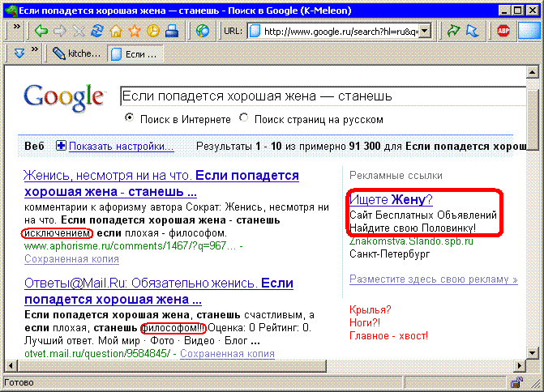Click the horizontal scrollbar right arrow
Screen dimensions: 544x392
[520, 365]
